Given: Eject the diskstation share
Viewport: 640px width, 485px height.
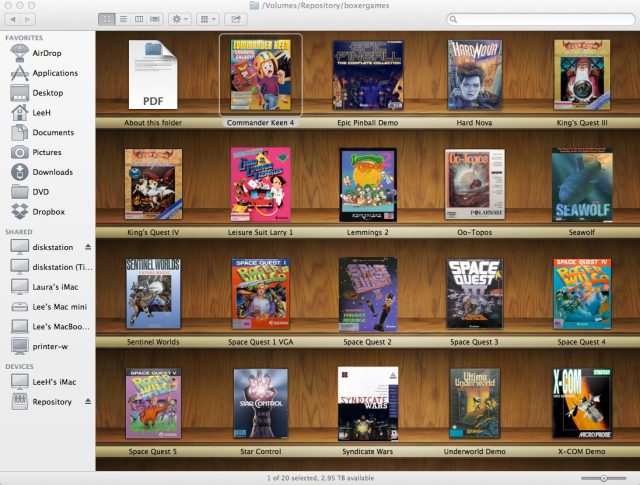Looking at the screenshot, I should (x=88, y=247).
